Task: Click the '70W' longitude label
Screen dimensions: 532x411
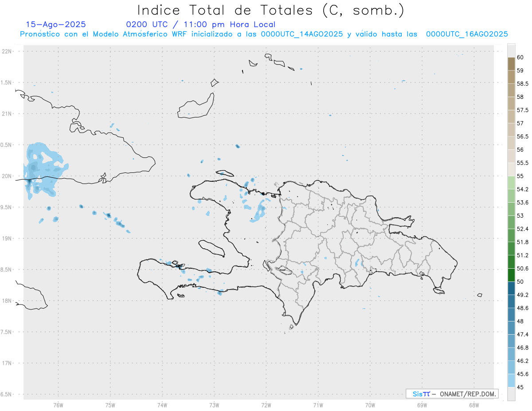Action: tap(370, 405)
